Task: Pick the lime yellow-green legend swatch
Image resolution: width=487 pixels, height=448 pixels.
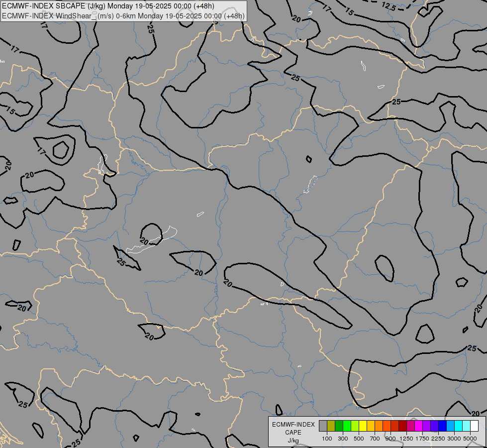Action: (x=355, y=426)
